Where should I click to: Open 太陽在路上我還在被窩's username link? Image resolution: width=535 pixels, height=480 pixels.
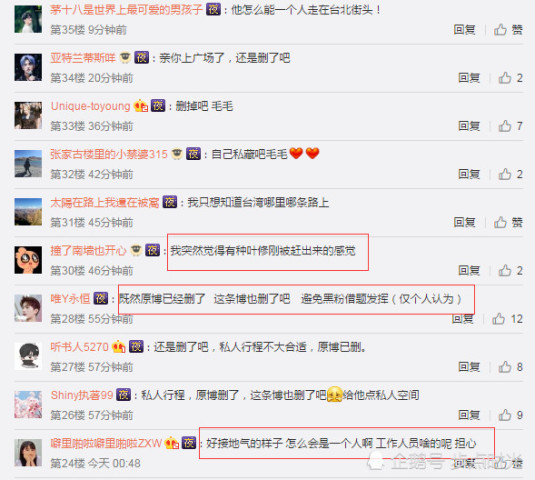click(105, 202)
